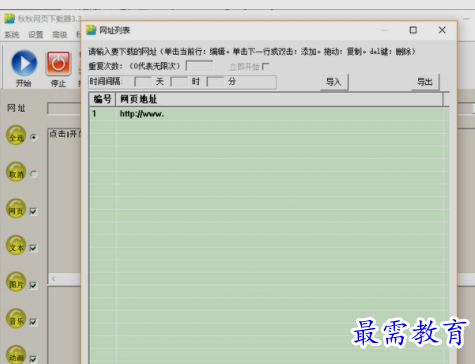This screenshot has height=364, width=475.
Task: Click the 全选 round yellow button
Action: (16, 135)
